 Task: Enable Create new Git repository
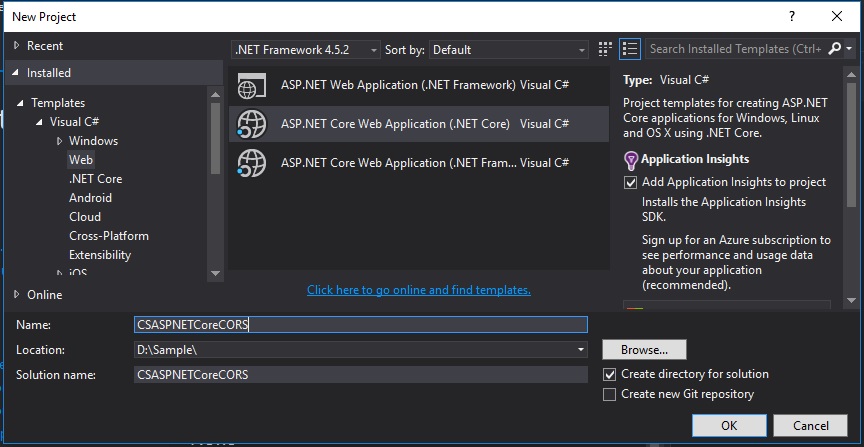click(x=610, y=394)
